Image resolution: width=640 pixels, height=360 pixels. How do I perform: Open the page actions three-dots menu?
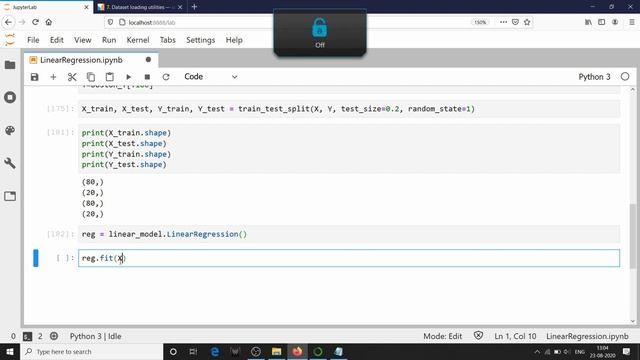click(503, 22)
